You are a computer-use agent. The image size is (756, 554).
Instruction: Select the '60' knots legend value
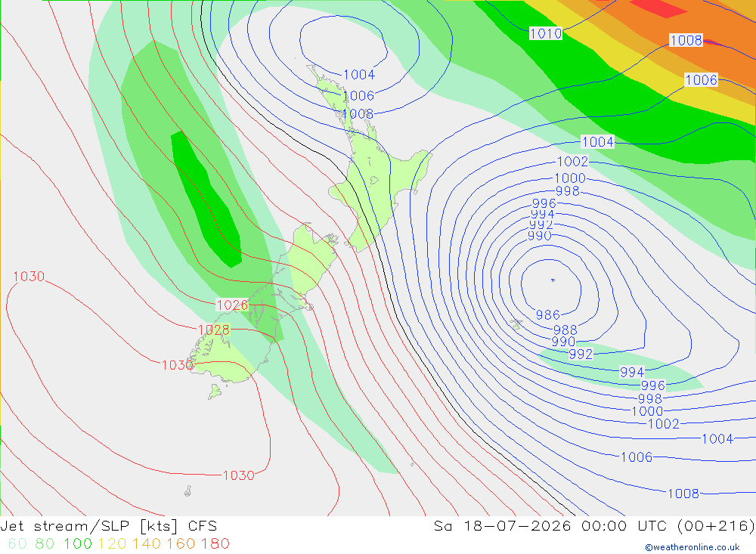17,544
